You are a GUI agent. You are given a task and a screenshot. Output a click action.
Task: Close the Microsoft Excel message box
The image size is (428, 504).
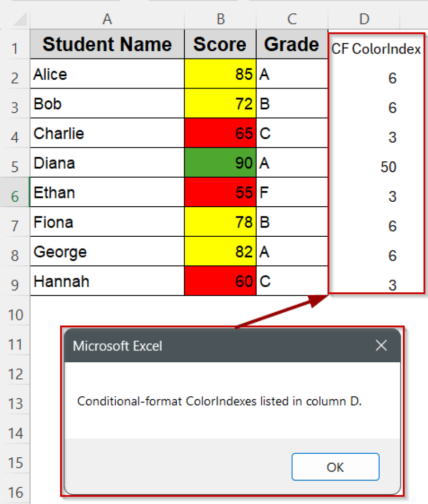(381, 346)
